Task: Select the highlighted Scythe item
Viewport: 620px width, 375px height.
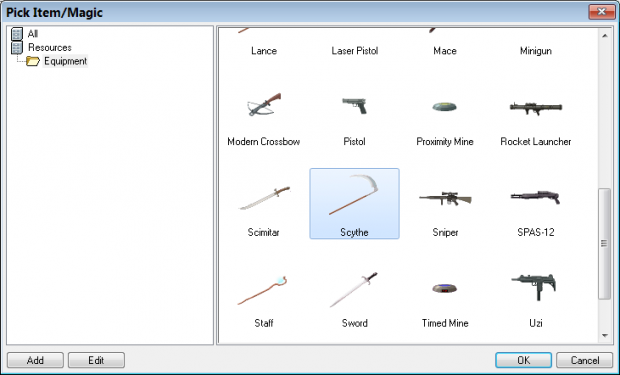Action: click(x=354, y=203)
